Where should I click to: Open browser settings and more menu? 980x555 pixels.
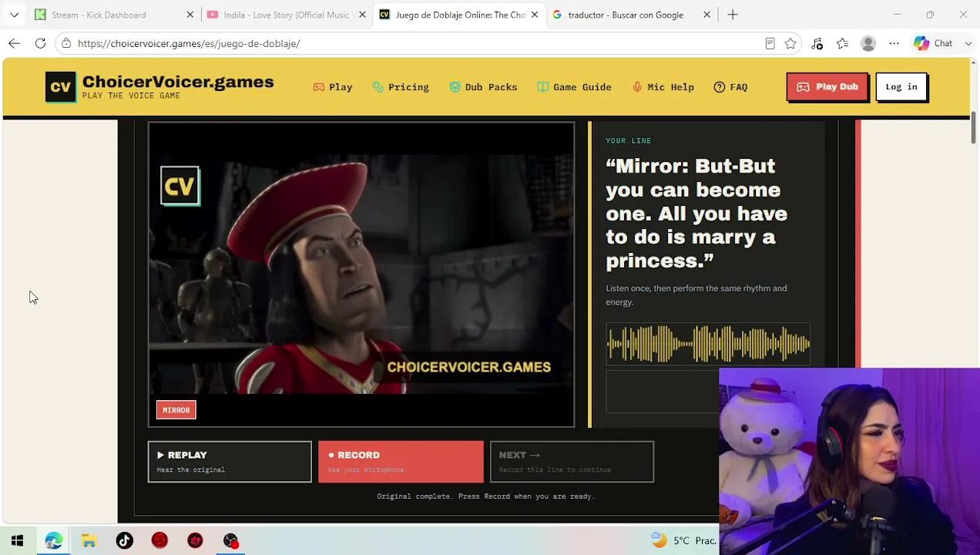(x=894, y=43)
